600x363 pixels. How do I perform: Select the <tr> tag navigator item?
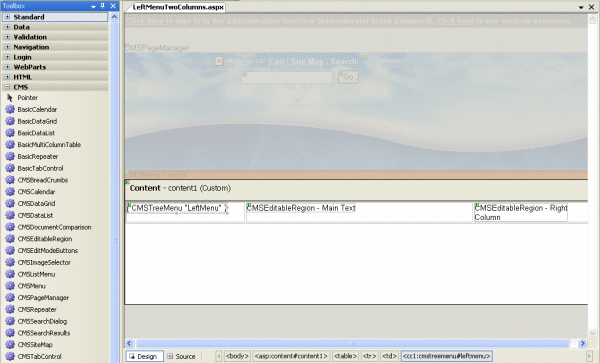coord(370,356)
